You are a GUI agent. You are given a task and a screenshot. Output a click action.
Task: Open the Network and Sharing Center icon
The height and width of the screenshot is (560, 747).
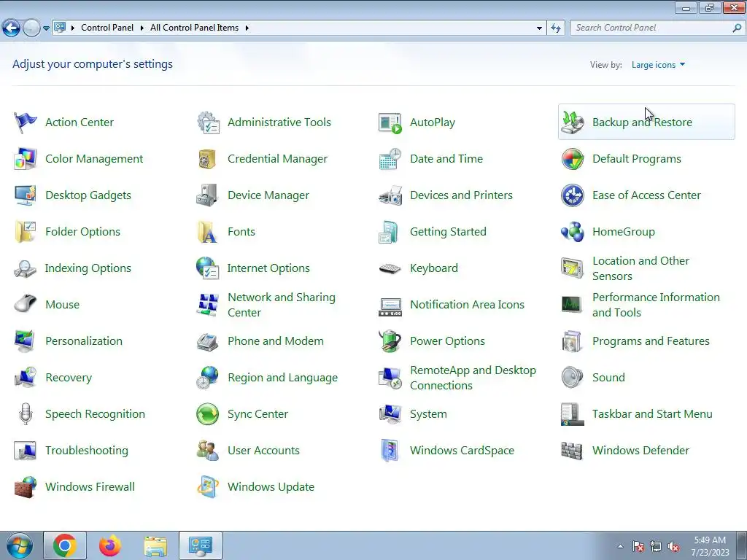[x=208, y=305]
